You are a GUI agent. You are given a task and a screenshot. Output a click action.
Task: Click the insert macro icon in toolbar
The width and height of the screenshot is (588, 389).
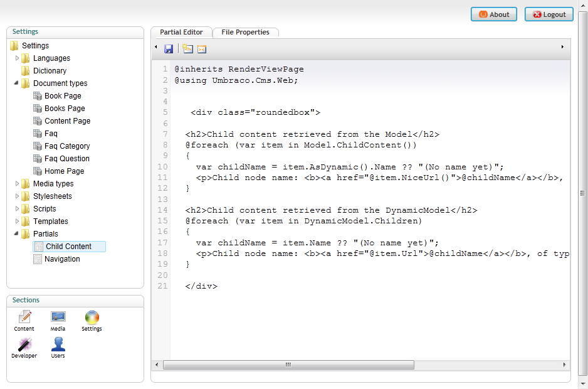pyautogui.click(x=187, y=49)
